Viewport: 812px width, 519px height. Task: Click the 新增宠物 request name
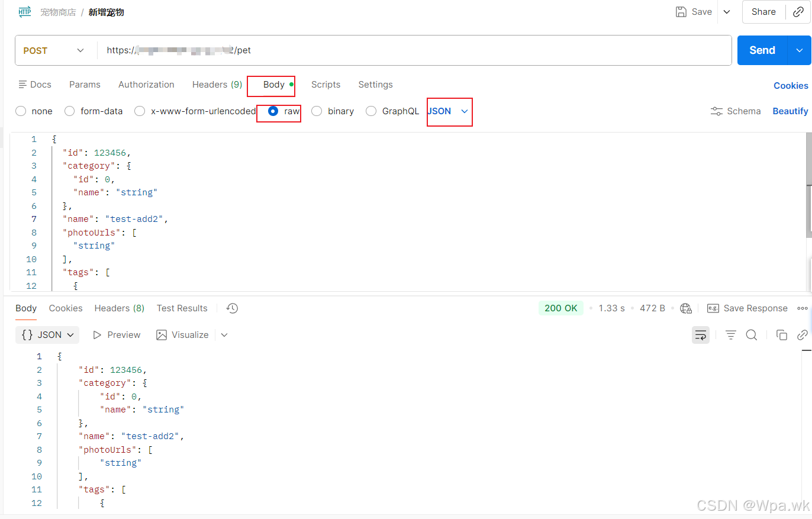[x=107, y=12]
